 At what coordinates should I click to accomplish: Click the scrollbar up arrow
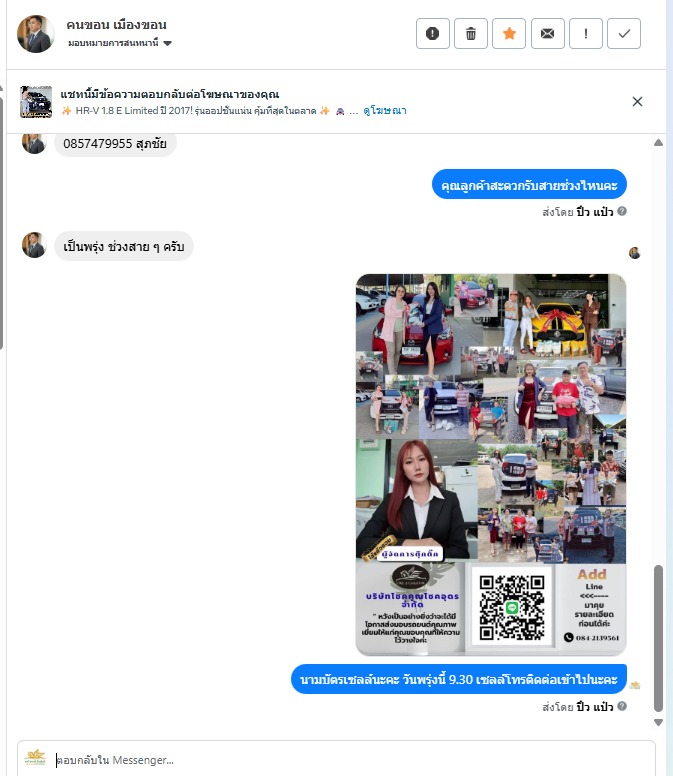(658, 143)
